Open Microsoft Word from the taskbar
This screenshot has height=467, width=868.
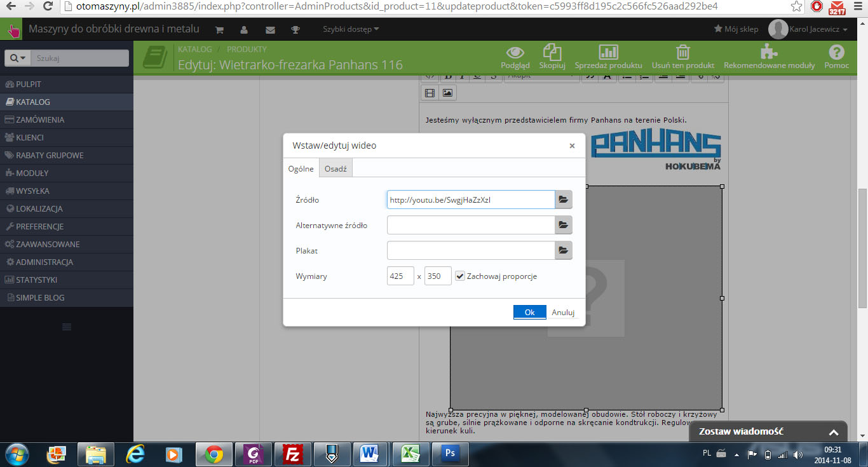(369, 454)
